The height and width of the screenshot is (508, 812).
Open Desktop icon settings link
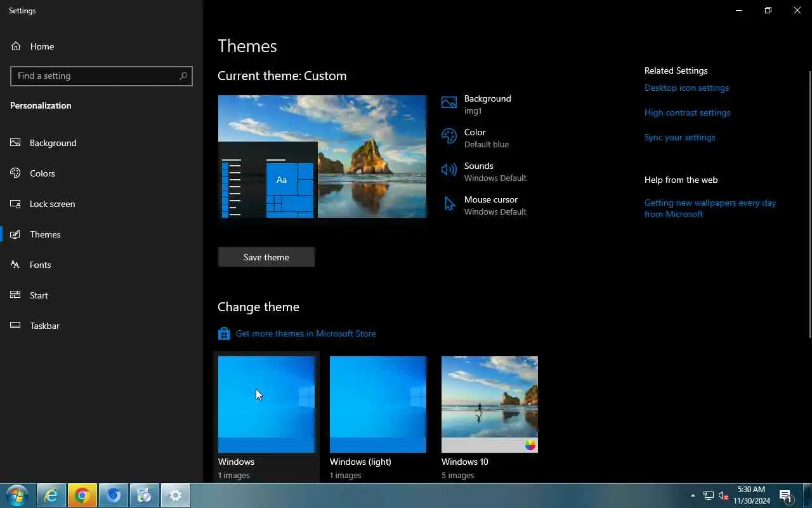686,88
